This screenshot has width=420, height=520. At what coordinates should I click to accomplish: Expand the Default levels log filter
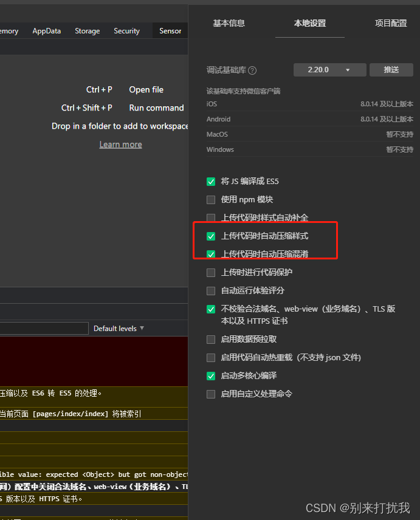click(119, 328)
